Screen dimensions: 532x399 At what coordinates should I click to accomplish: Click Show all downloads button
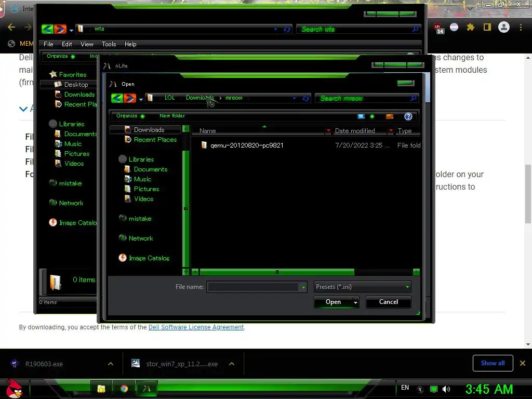coord(493,363)
